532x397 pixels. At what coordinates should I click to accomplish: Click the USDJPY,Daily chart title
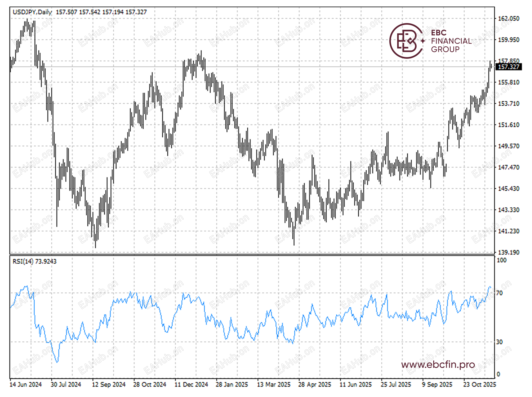32,12
